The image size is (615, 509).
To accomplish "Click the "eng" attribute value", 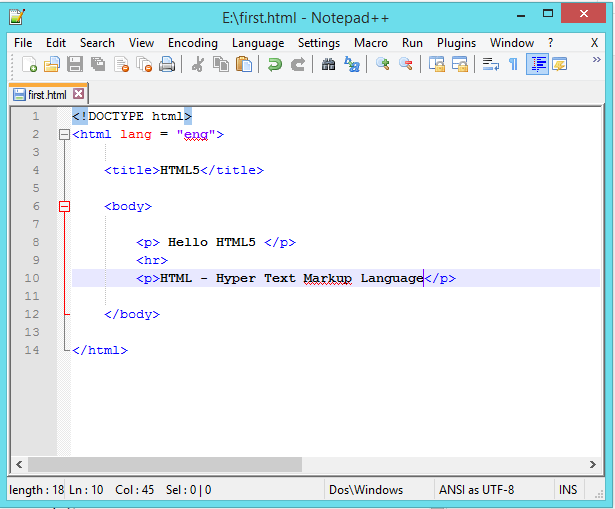I will tap(196, 135).
